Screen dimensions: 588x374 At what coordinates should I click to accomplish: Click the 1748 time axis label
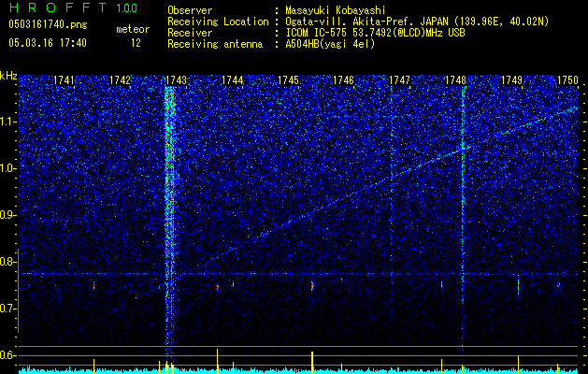[x=455, y=80]
